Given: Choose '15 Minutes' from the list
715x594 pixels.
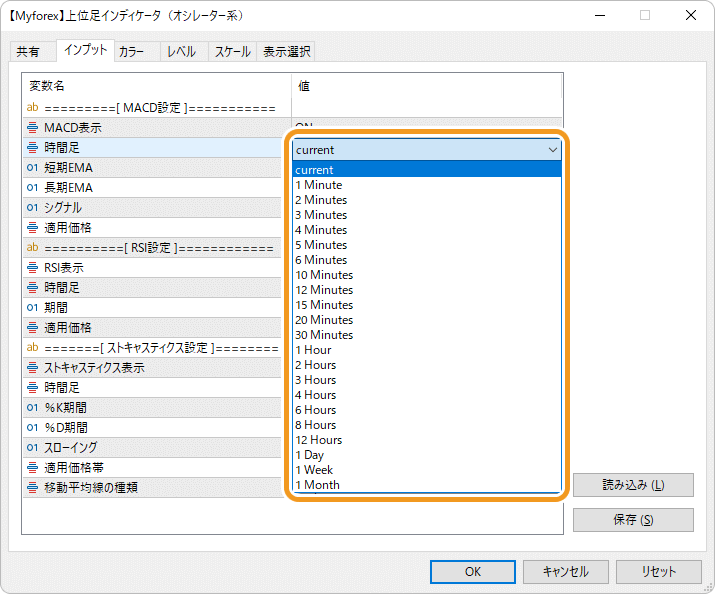Looking at the screenshot, I should point(426,305).
